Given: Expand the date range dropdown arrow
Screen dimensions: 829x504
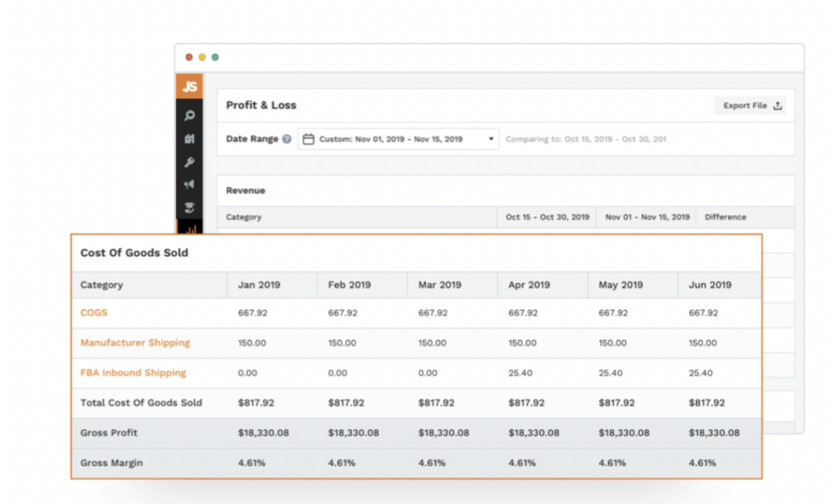Looking at the screenshot, I should (x=490, y=139).
